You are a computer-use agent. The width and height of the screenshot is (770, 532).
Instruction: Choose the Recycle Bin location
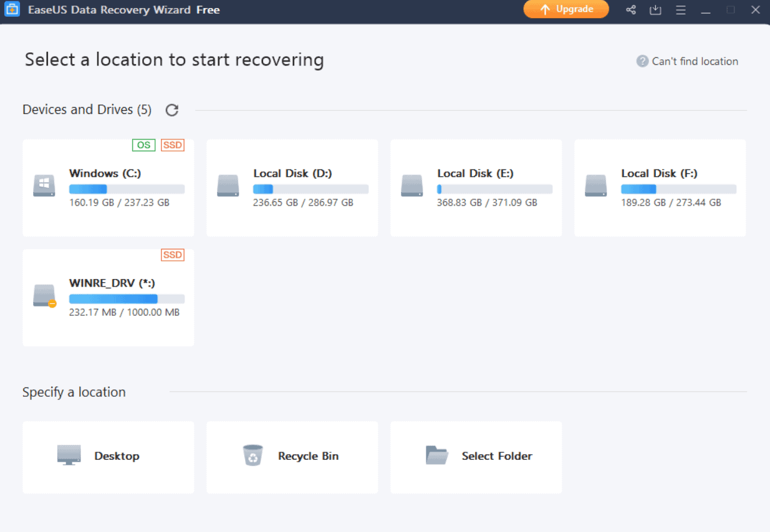[292, 457]
